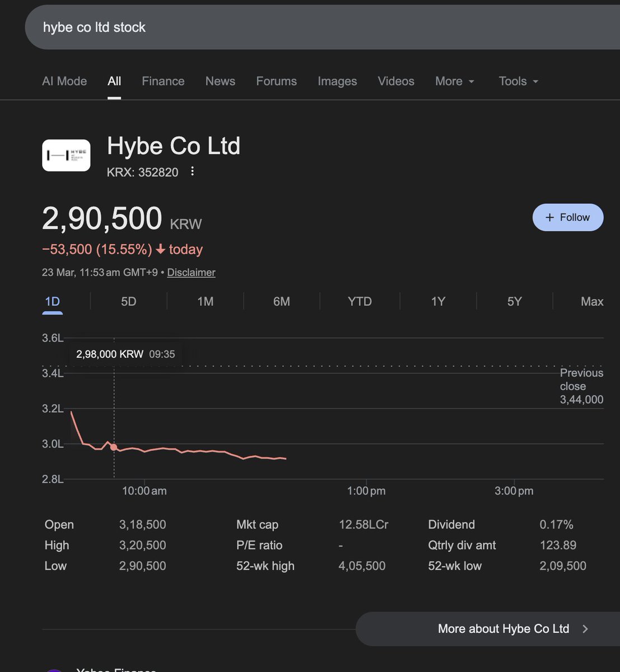Viewport: 620px width, 672px height.
Task: View the 5Y chart range
Action: point(514,301)
